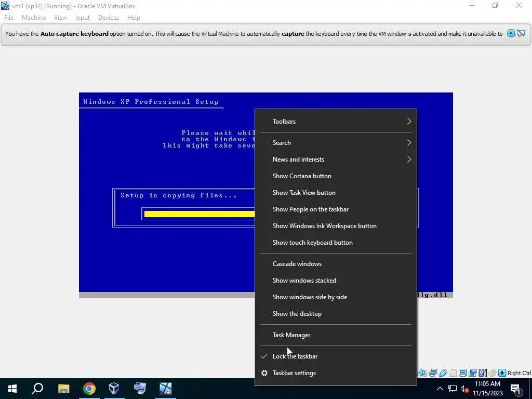
Task: Toggle Show Windows Ink Workspace button
Action: tap(336, 225)
